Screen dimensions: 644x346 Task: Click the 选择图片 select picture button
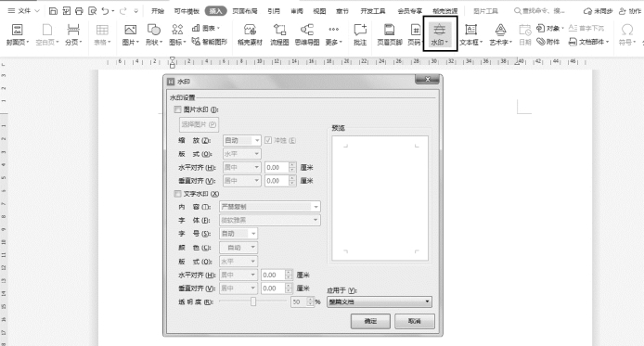(199, 124)
